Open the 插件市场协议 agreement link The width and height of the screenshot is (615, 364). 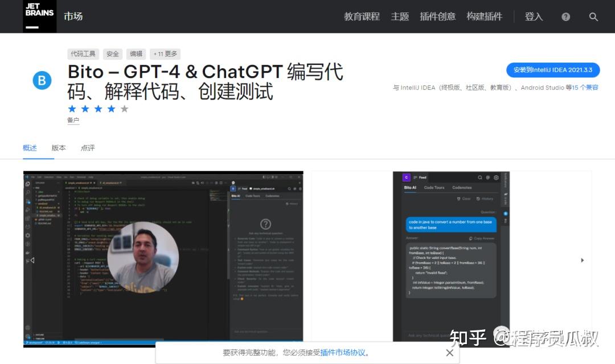point(342,352)
